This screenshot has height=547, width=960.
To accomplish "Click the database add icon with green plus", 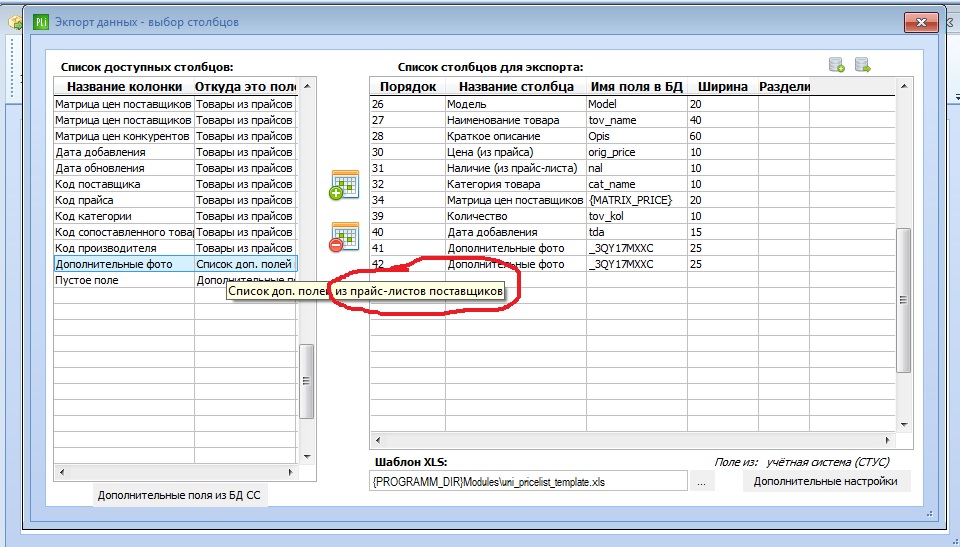I will (836, 64).
